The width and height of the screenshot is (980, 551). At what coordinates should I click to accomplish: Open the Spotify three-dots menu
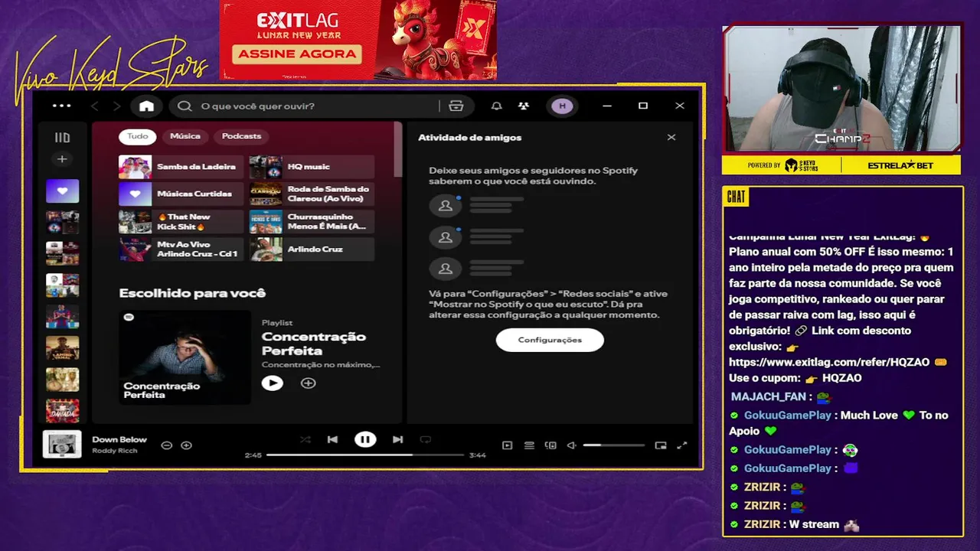pyautogui.click(x=62, y=106)
